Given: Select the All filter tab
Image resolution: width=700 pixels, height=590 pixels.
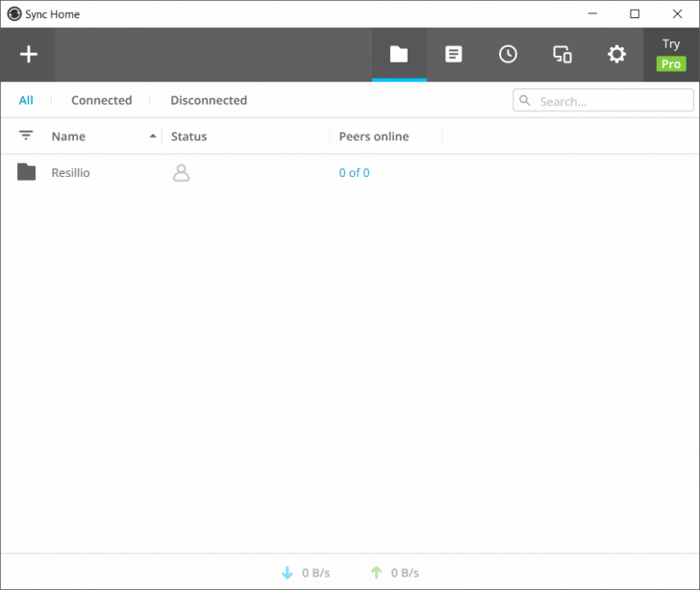Looking at the screenshot, I should (26, 101).
